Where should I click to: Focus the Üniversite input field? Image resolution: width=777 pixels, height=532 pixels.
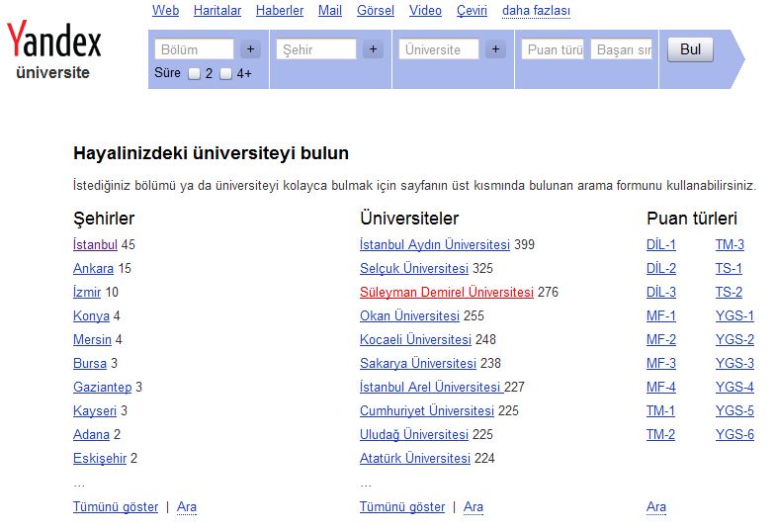[439, 49]
